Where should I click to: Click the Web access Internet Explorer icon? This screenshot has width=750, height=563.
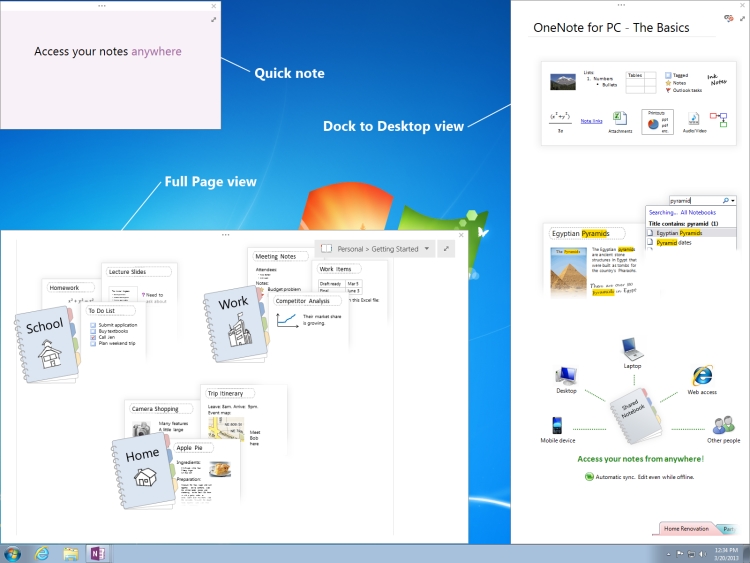point(702,376)
